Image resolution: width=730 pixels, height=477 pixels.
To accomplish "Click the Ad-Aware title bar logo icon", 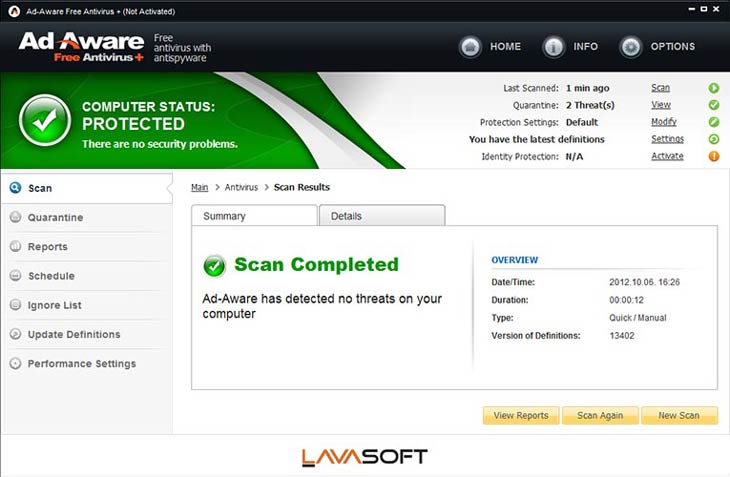I will 14,11.
